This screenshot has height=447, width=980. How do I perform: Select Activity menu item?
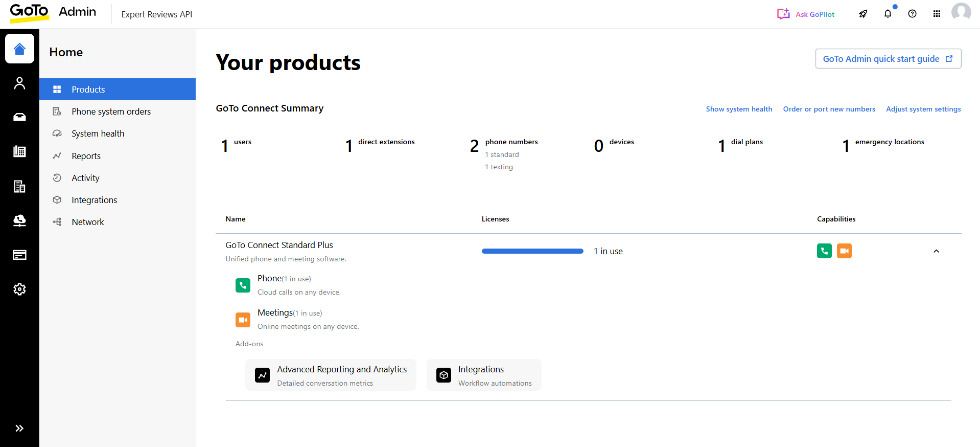pos(118,178)
